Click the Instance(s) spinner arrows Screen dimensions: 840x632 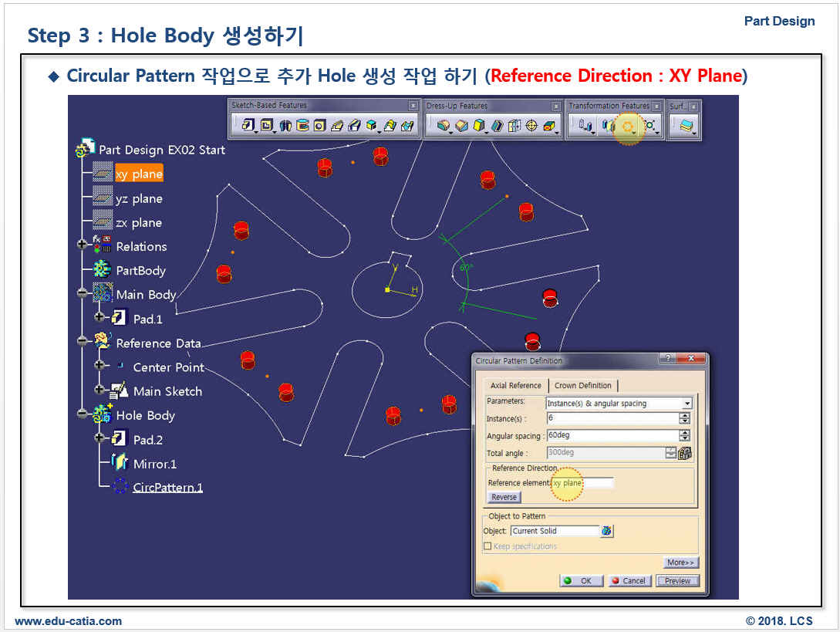684,418
